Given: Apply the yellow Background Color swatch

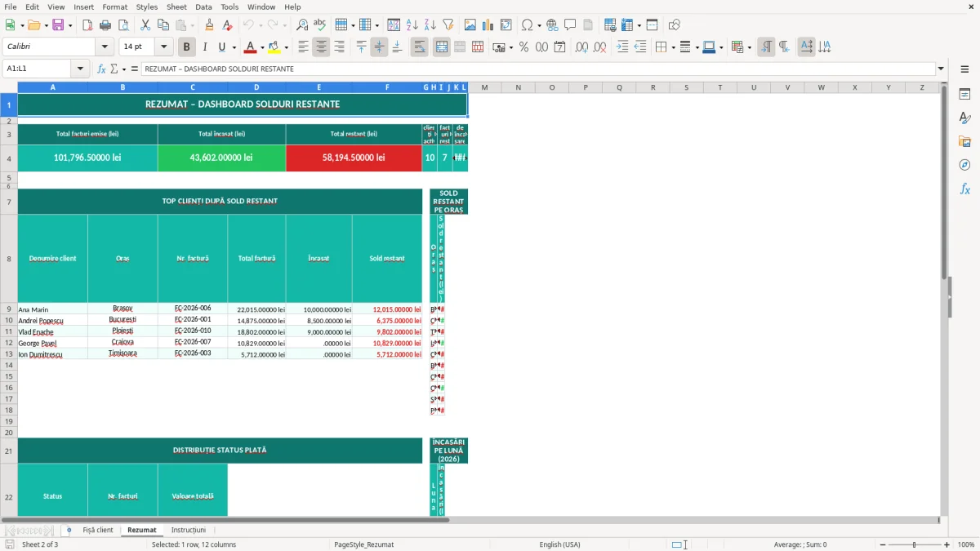Looking at the screenshot, I should point(274,47).
